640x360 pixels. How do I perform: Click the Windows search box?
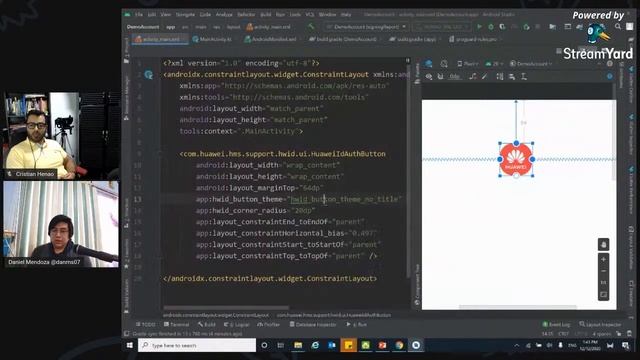pos(197,345)
